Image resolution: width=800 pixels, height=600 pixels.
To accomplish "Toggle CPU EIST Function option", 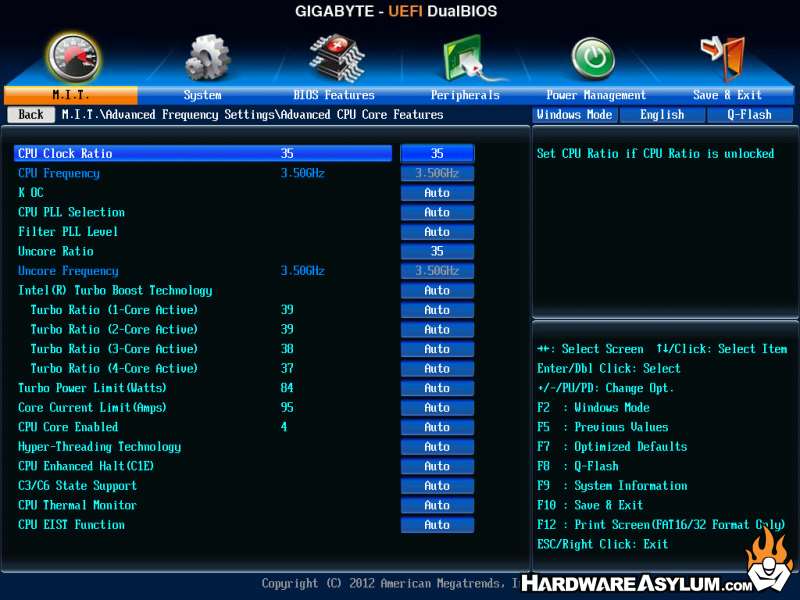I will pyautogui.click(x=437, y=525).
